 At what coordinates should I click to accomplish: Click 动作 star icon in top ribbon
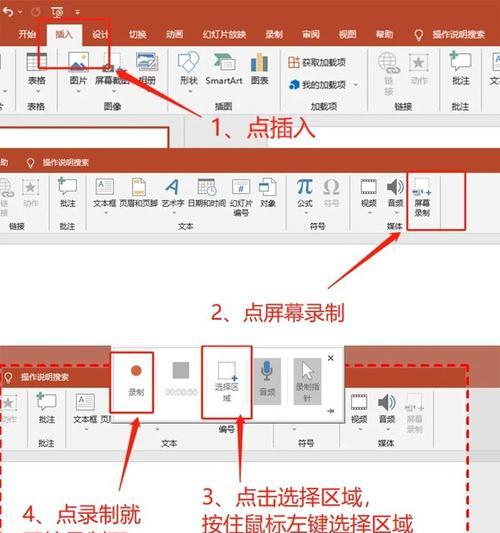tap(419, 63)
